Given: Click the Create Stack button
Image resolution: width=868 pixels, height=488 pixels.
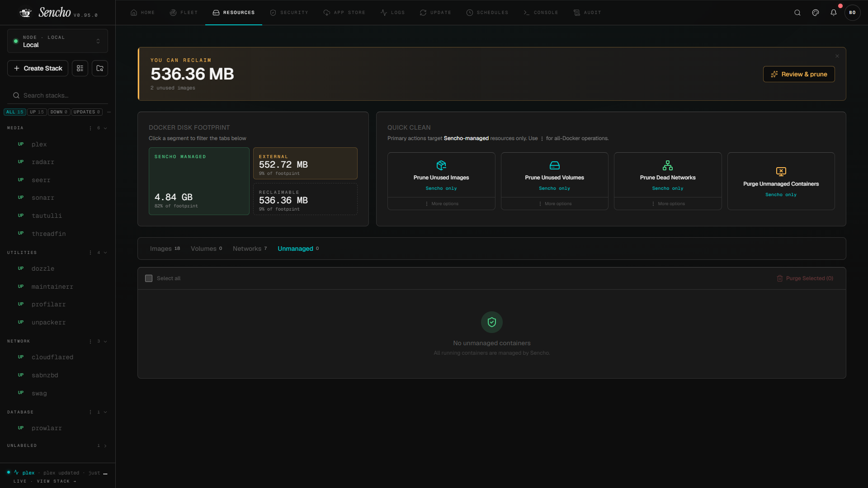Looking at the screenshot, I should tap(38, 68).
